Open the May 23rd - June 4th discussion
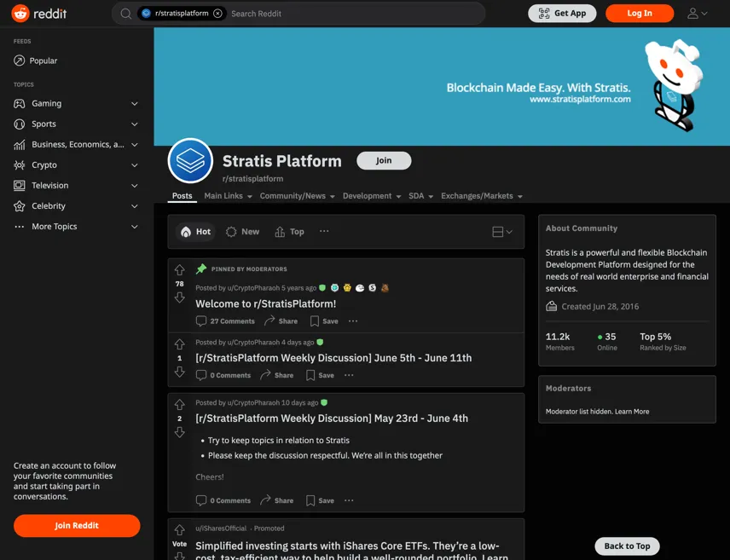The image size is (730, 560). (332, 419)
